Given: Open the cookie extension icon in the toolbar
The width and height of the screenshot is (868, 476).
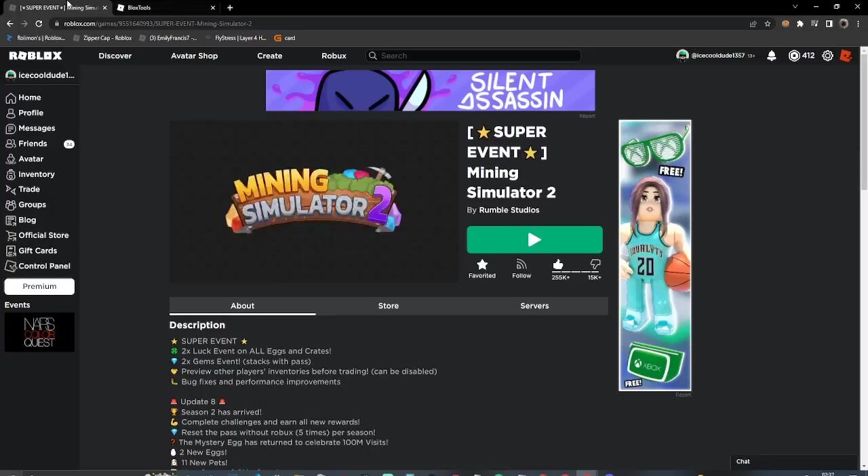Looking at the screenshot, I should [786, 24].
